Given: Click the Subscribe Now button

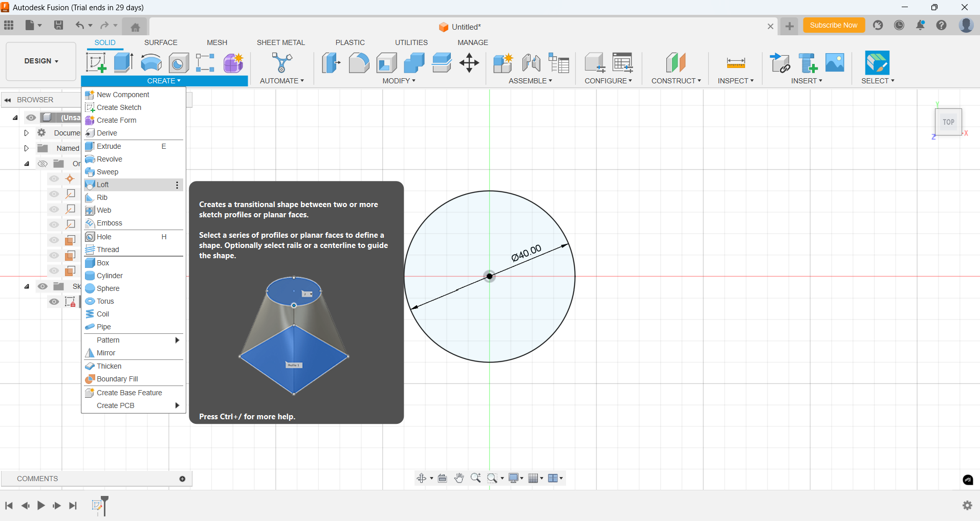Looking at the screenshot, I should [834, 25].
